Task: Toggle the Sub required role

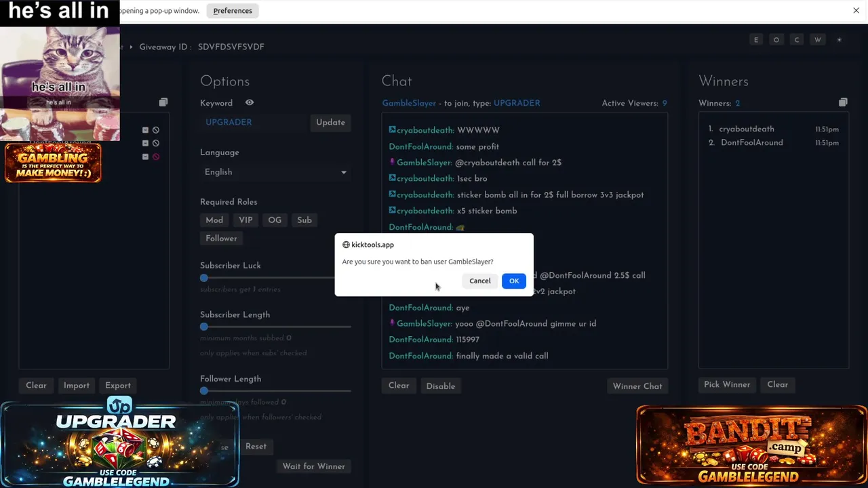Action: tap(304, 220)
